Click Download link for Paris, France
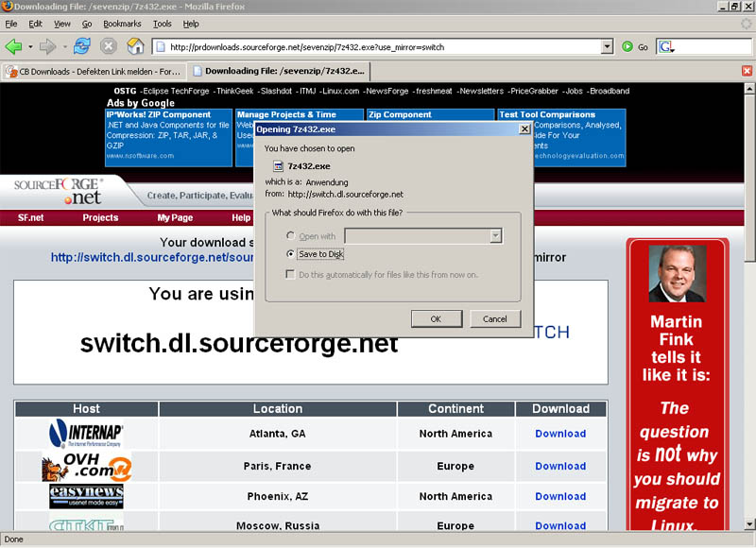This screenshot has width=756, height=548. click(560, 466)
